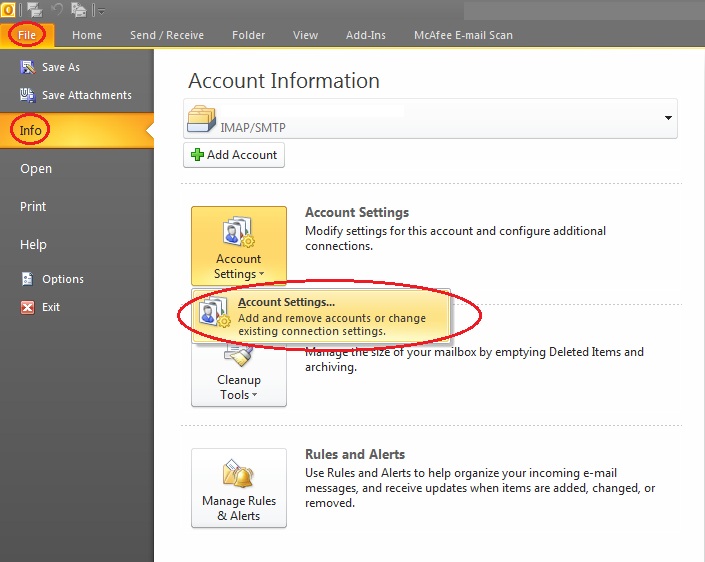Viewport: 705px width, 562px height.
Task: Open the File tab
Action: (27, 35)
